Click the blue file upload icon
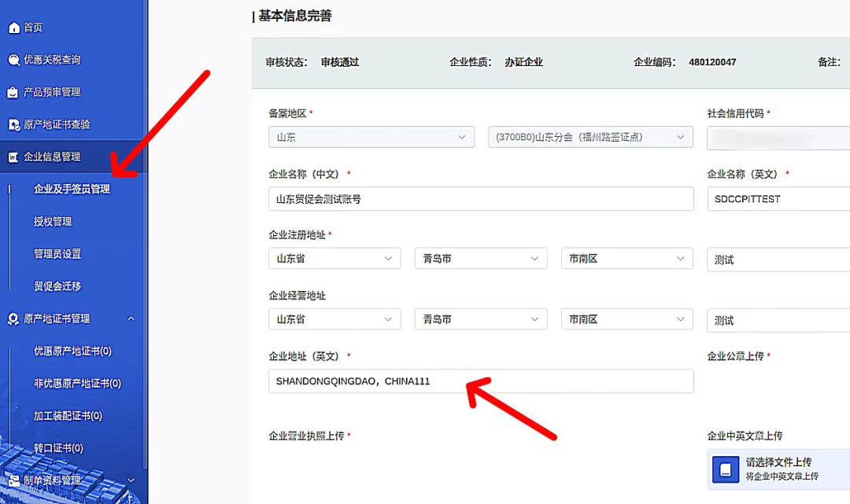 coord(725,469)
